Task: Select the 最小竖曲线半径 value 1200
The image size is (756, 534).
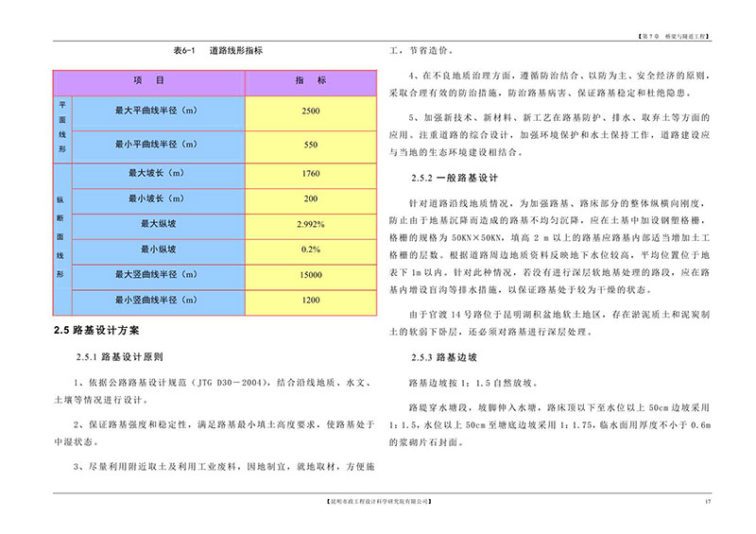Action: tap(310, 300)
